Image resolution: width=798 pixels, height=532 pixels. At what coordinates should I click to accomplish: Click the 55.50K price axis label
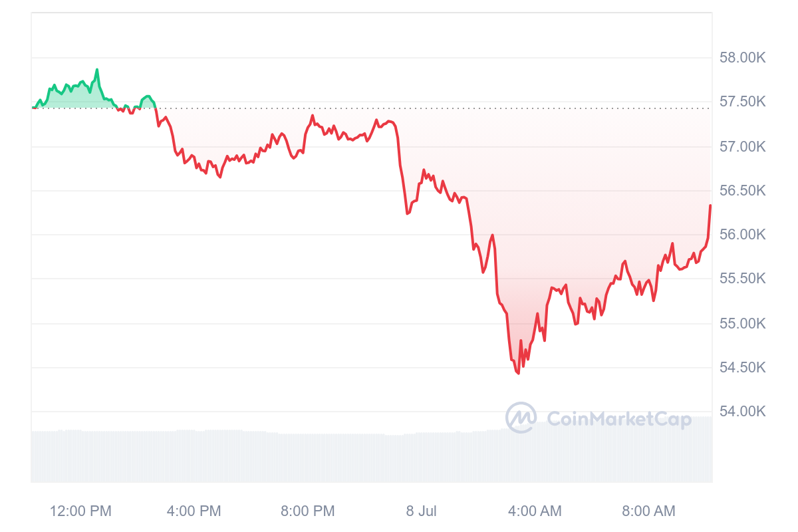[x=743, y=279]
